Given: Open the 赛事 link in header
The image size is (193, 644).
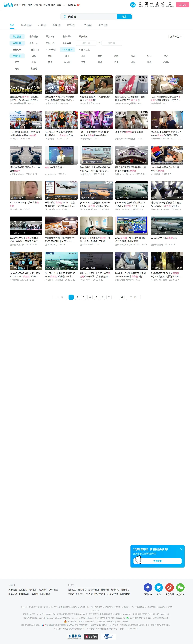Looking at the screenshot, I should coord(59,5).
